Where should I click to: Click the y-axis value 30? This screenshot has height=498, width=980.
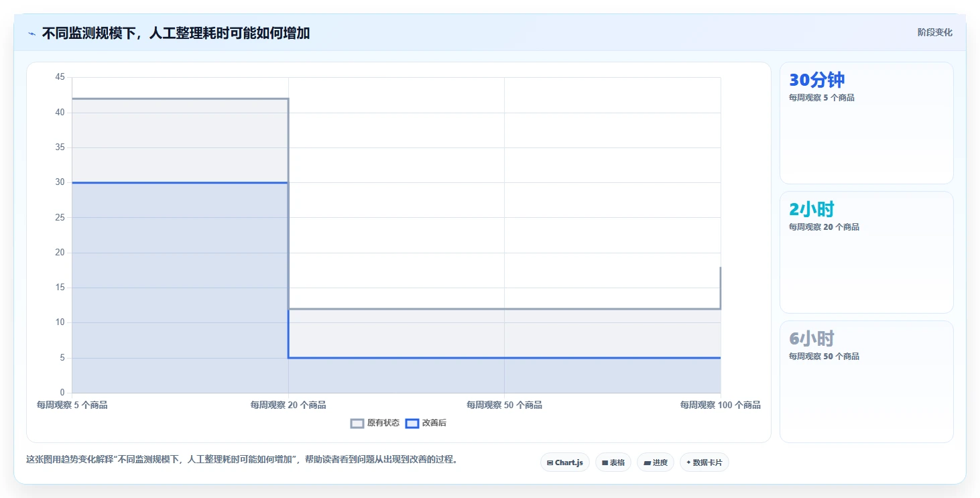pos(60,182)
